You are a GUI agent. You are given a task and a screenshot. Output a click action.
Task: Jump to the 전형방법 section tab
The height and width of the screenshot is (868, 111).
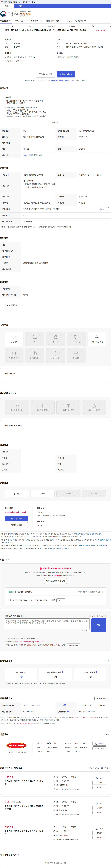coord(93,26)
